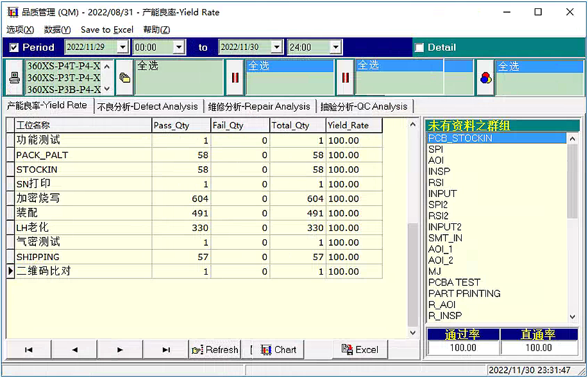The image size is (588, 378).
Task: Go to previous record arrow button
Action: click(74, 350)
